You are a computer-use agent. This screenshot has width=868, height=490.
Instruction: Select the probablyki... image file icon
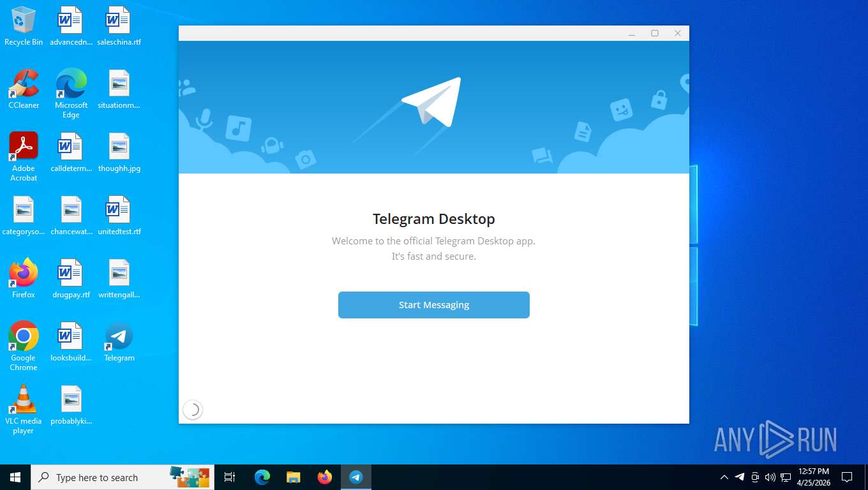click(x=71, y=406)
